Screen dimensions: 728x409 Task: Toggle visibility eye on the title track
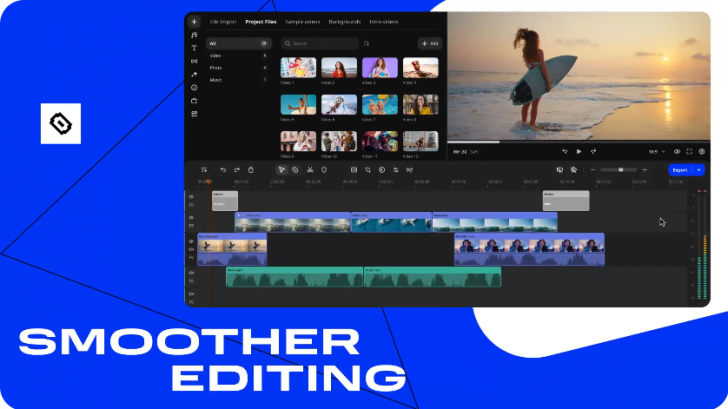tap(191, 197)
